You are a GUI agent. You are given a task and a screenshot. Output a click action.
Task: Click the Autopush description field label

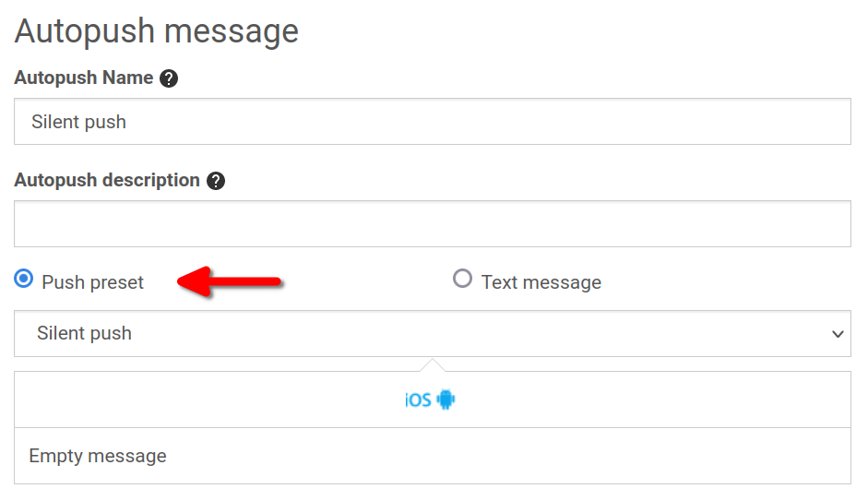[x=107, y=181]
